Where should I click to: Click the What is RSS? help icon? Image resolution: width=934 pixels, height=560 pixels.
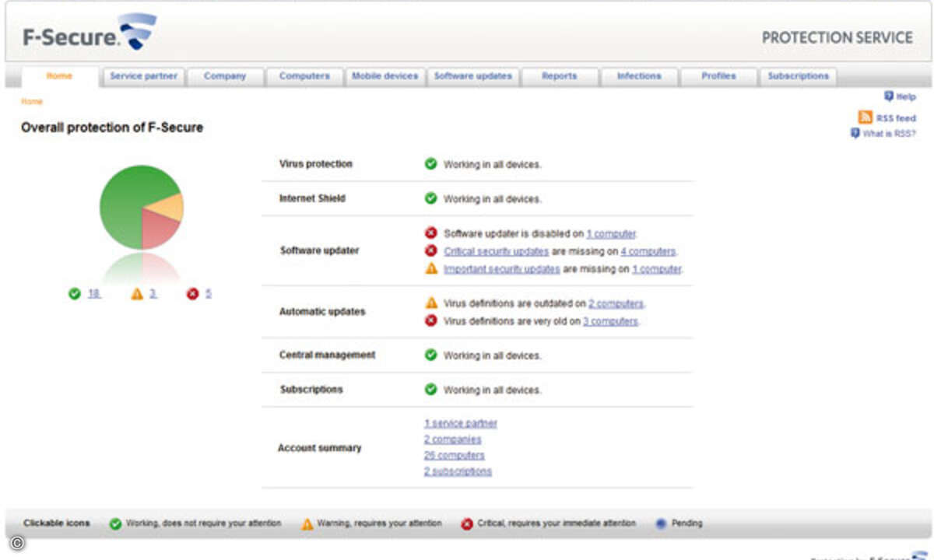coord(855,133)
